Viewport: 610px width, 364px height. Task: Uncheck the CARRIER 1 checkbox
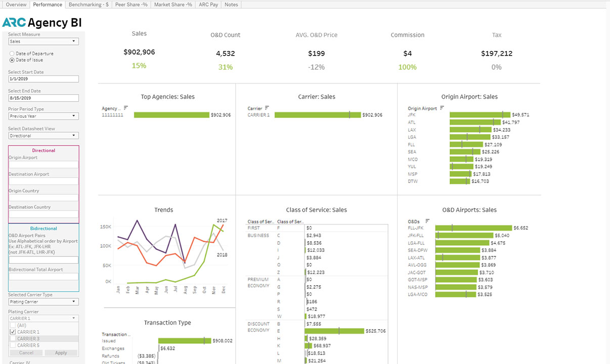coord(13,332)
